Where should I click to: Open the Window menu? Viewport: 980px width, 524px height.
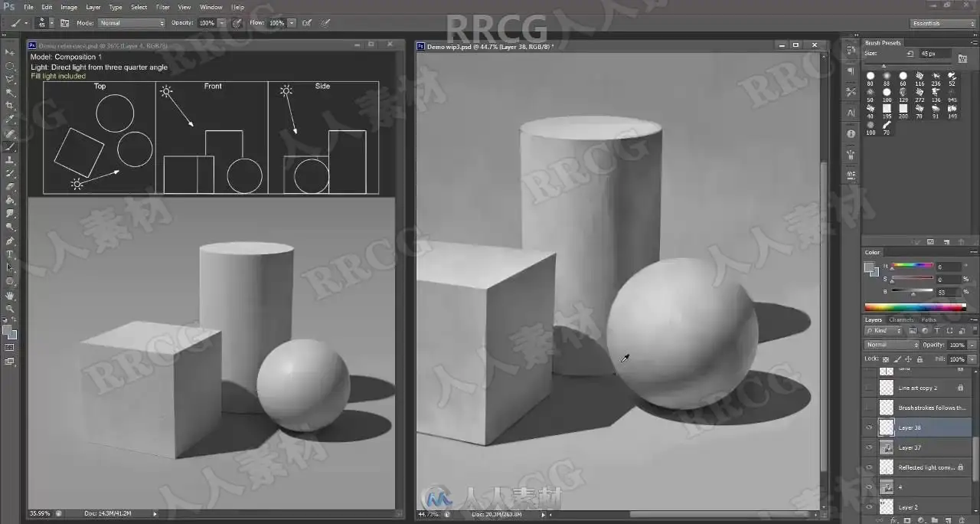coord(211,7)
